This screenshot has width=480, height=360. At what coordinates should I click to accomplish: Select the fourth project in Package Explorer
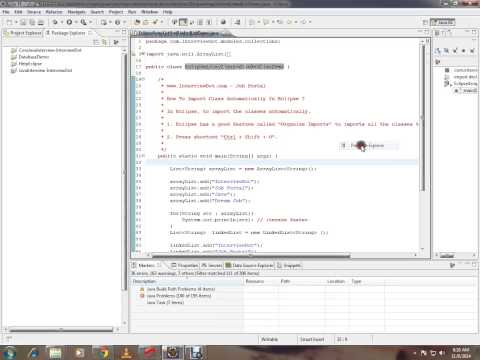pos(42,70)
